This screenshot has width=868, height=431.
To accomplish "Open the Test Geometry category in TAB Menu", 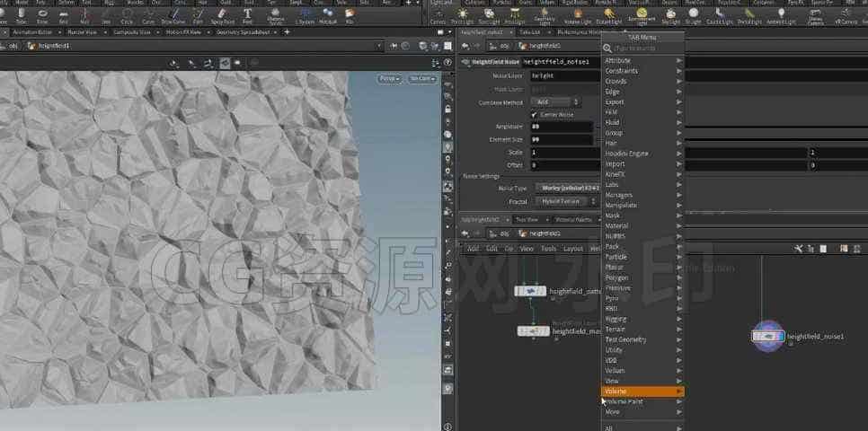I will click(642, 339).
